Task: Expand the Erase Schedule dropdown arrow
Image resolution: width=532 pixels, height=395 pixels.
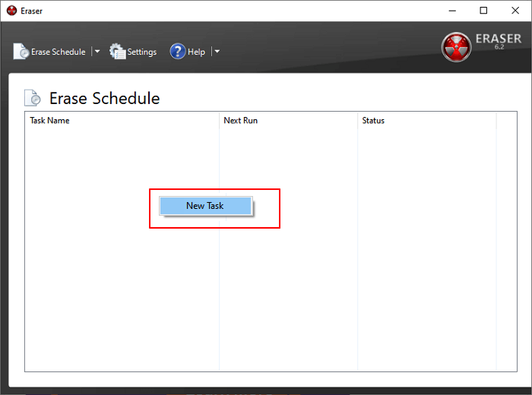Action: (97, 52)
